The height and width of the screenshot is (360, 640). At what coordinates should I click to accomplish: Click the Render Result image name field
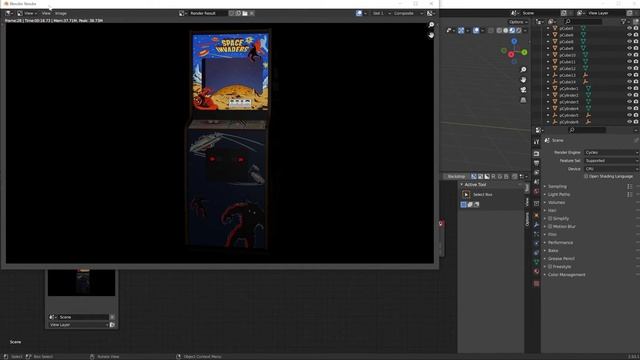pyautogui.click(x=208, y=13)
